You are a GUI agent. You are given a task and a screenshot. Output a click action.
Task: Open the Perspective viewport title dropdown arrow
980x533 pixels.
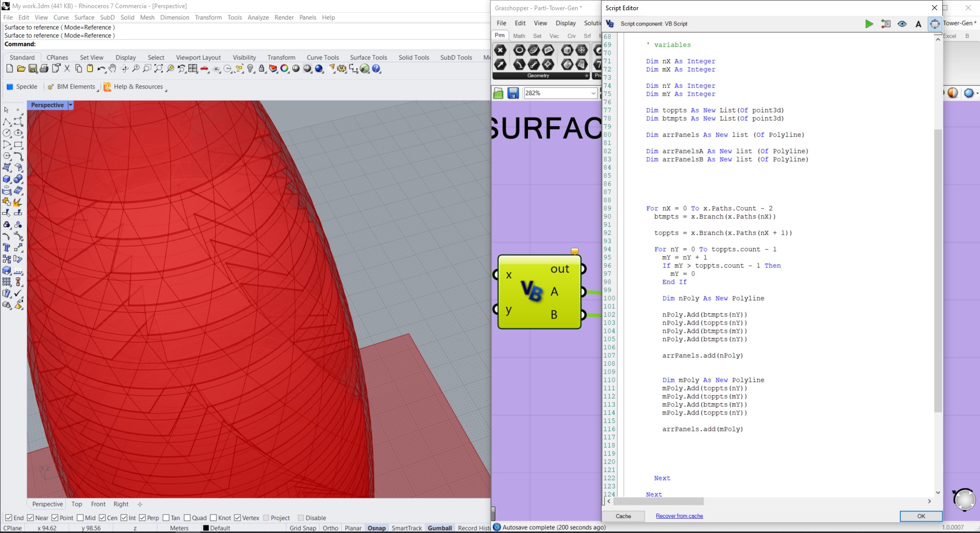click(x=70, y=105)
